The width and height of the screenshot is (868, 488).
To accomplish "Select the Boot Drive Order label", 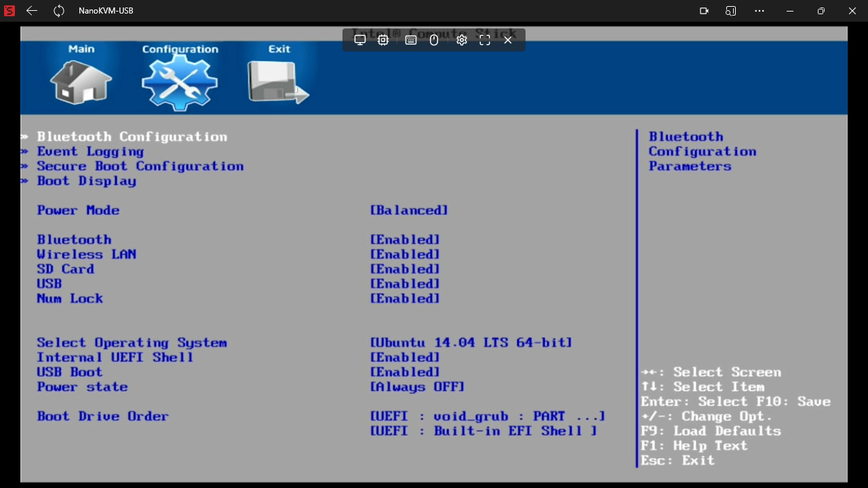I will click(102, 416).
